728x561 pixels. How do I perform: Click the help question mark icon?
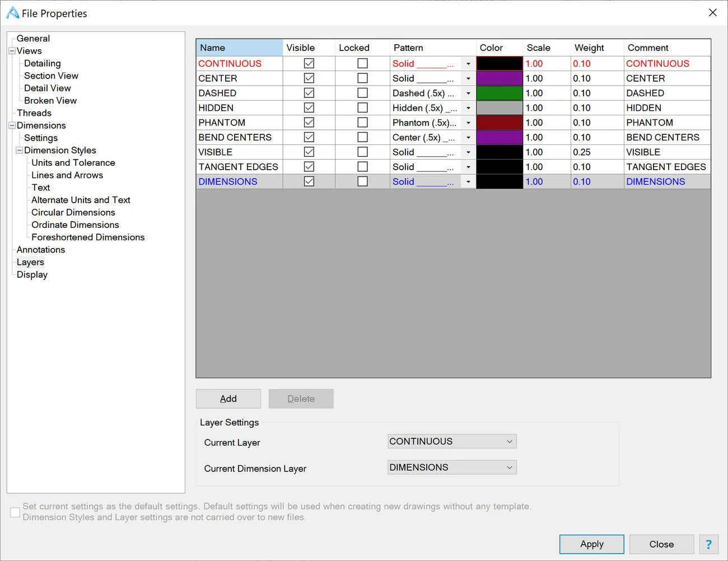(x=708, y=544)
